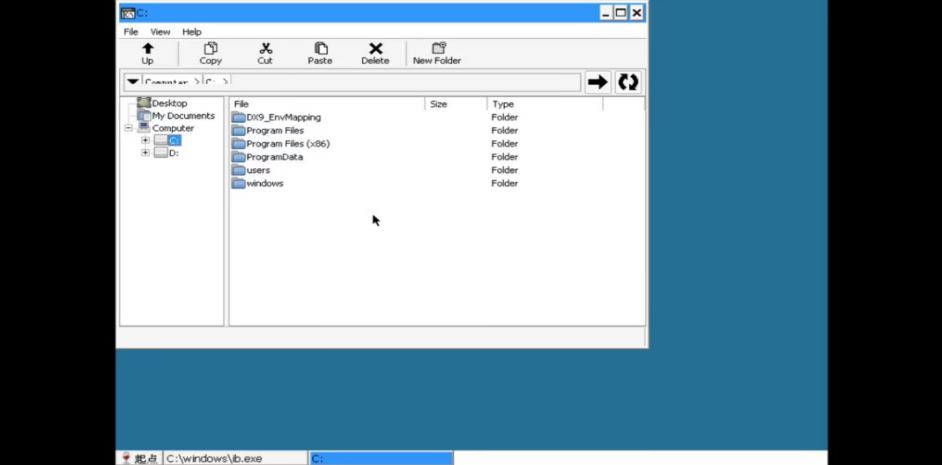The height and width of the screenshot is (465, 942).
Task: Open the Help menu
Action: click(191, 32)
